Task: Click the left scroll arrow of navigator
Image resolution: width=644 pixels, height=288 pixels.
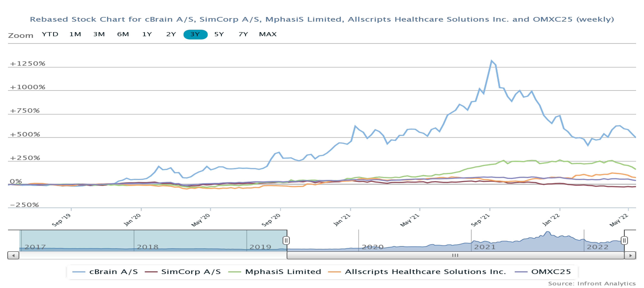Action: click(13, 255)
